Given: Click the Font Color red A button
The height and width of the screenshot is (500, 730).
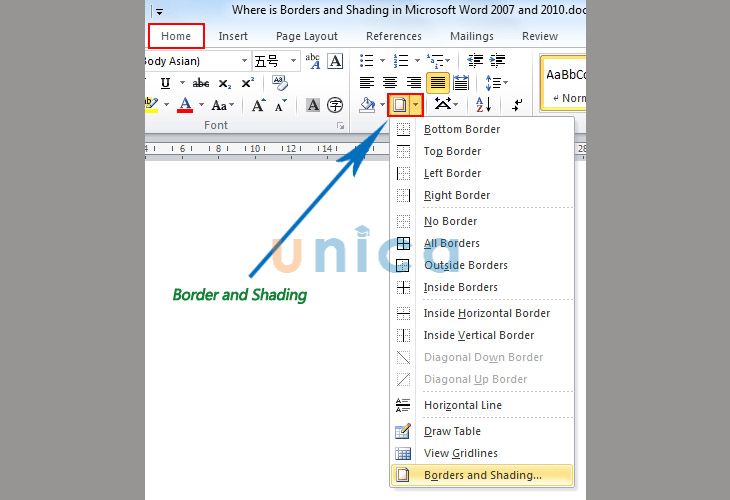Looking at the screenshot, I should coord(185,105).
